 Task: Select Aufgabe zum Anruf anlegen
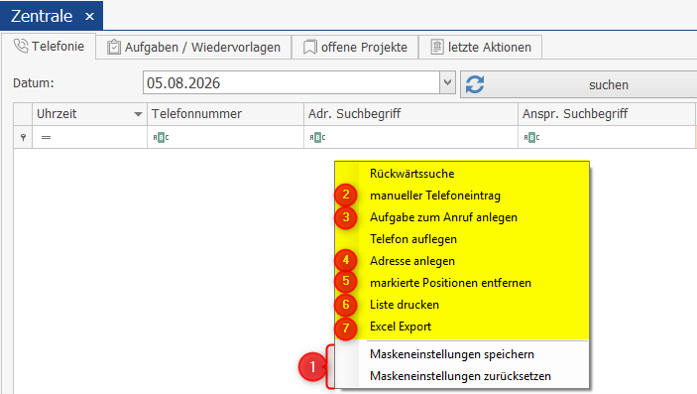click(x=462, y=217)
